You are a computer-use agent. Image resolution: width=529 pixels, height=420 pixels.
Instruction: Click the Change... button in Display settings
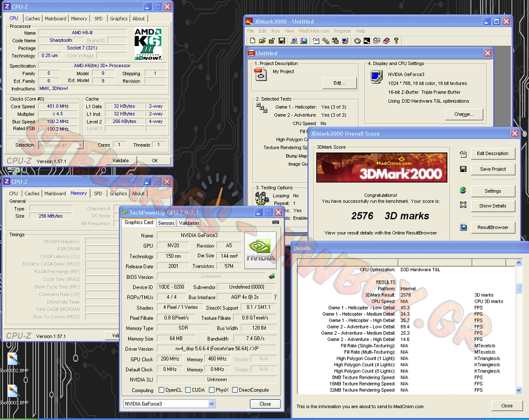464,114
